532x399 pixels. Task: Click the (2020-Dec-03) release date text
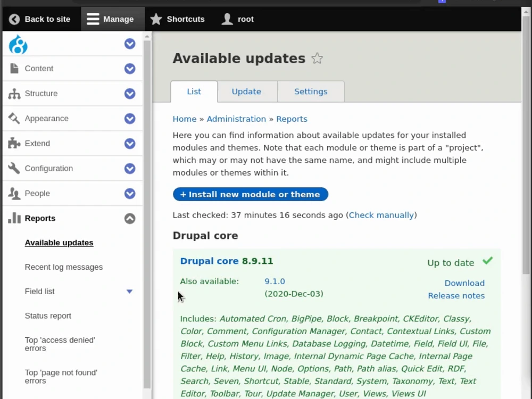click(294, 294)
